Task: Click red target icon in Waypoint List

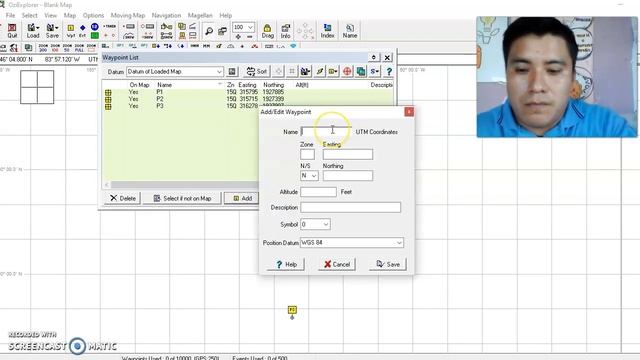Action: pos(347,71)
